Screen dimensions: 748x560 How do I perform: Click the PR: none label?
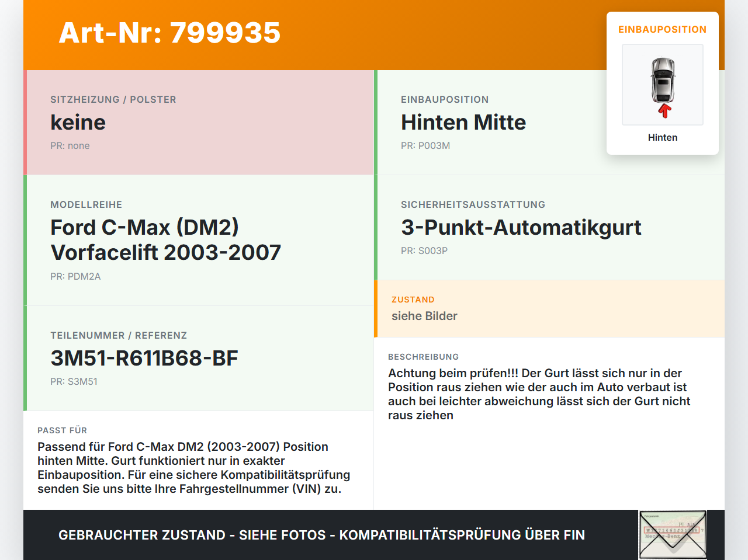70,145
